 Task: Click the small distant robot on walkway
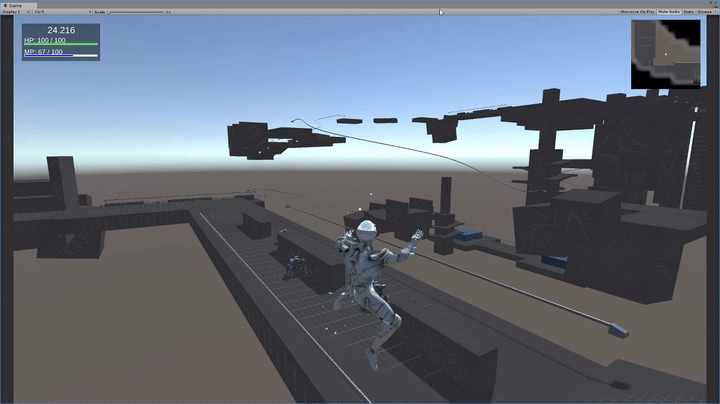[x=294, y=266]
